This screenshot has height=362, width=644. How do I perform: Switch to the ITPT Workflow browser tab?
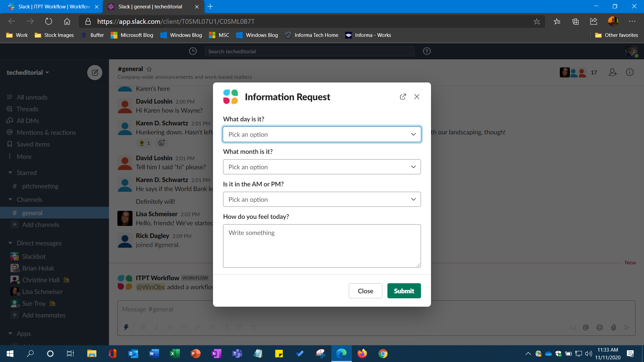coord(50,6)
